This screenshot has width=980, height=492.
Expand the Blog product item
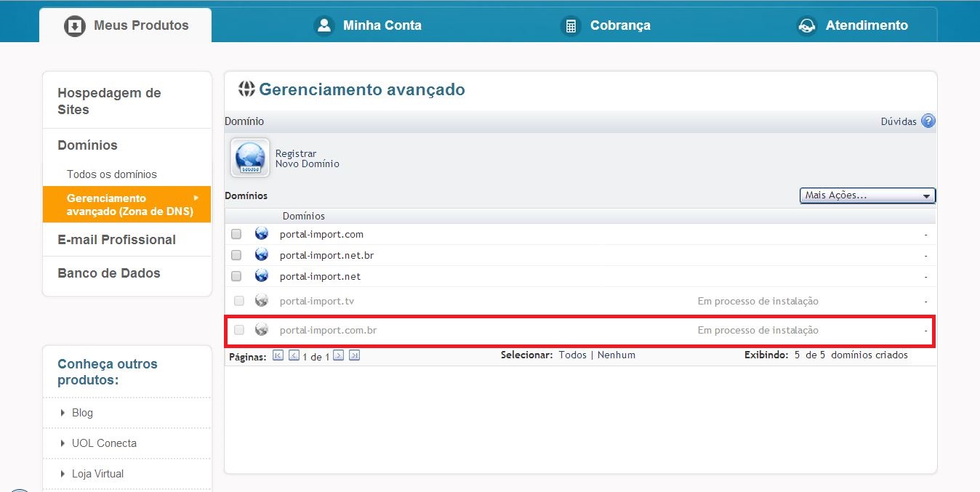82,413
